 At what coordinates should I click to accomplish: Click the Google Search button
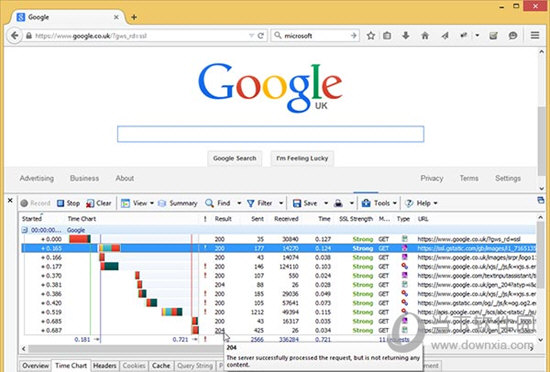tap(235, 158)
